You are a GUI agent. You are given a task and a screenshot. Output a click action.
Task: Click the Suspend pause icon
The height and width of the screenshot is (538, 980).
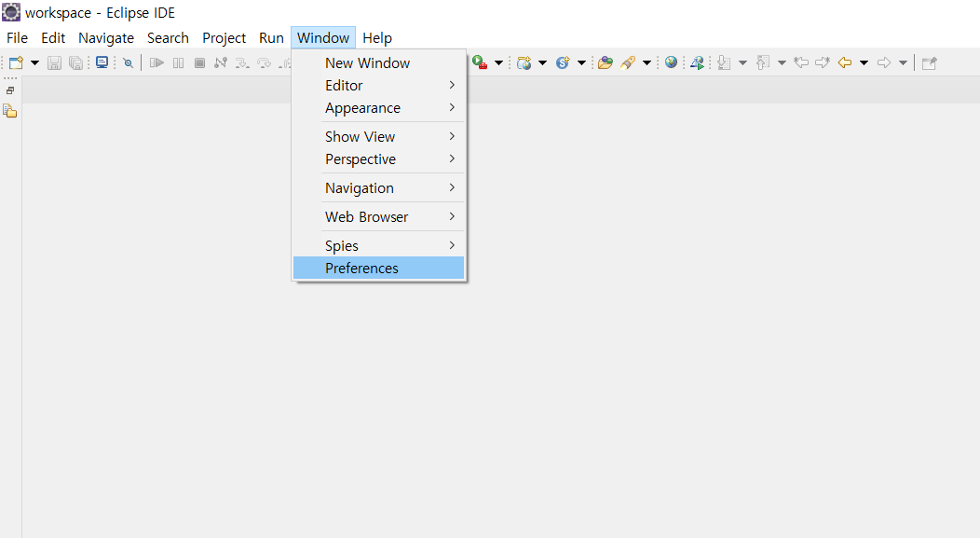coord(179,62)
